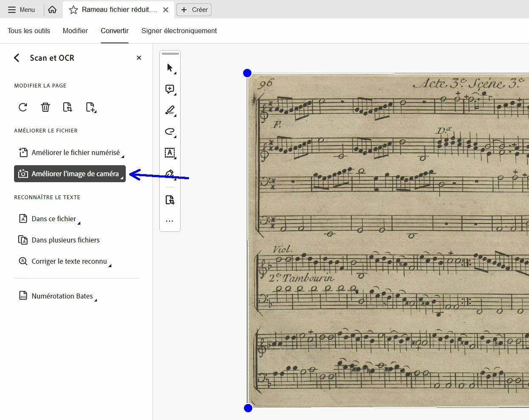Click the extract page icon
Screen dimensions: 529x420
[68, 107]
